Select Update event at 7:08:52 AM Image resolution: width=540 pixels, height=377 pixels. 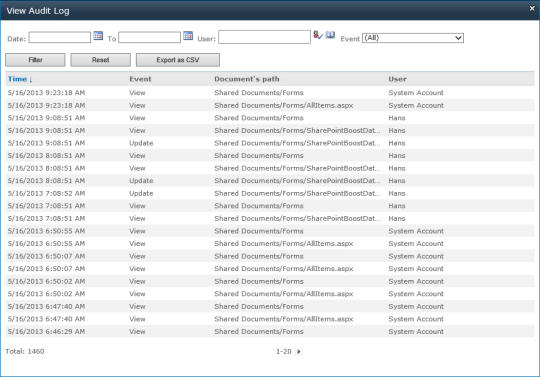point(141,193)
